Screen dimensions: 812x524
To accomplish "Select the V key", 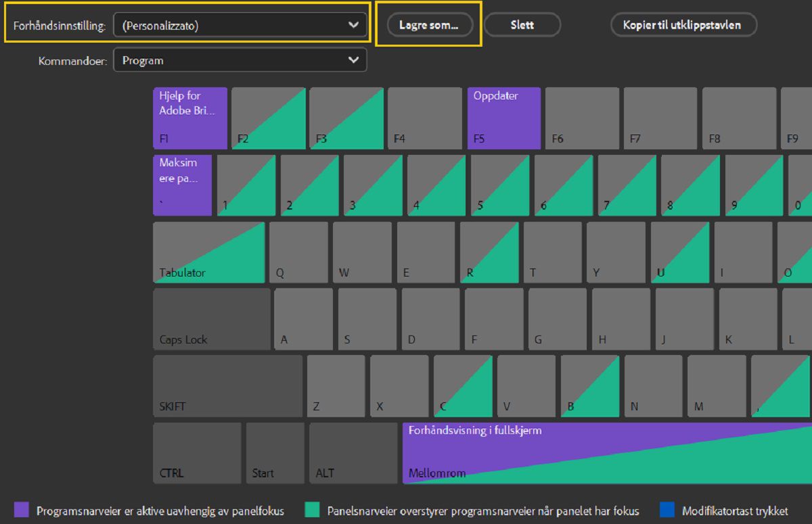I will 527,386.
